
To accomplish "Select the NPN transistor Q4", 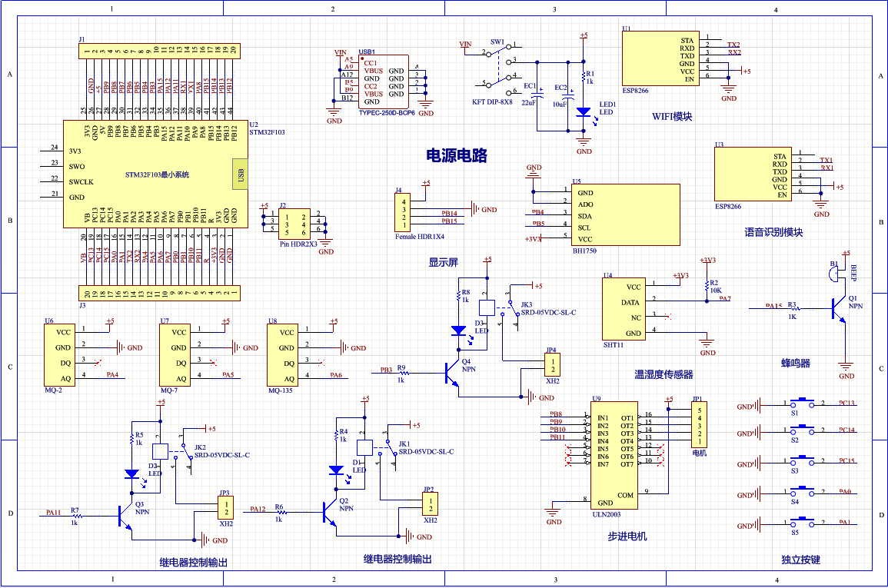I will pos(450,373).
